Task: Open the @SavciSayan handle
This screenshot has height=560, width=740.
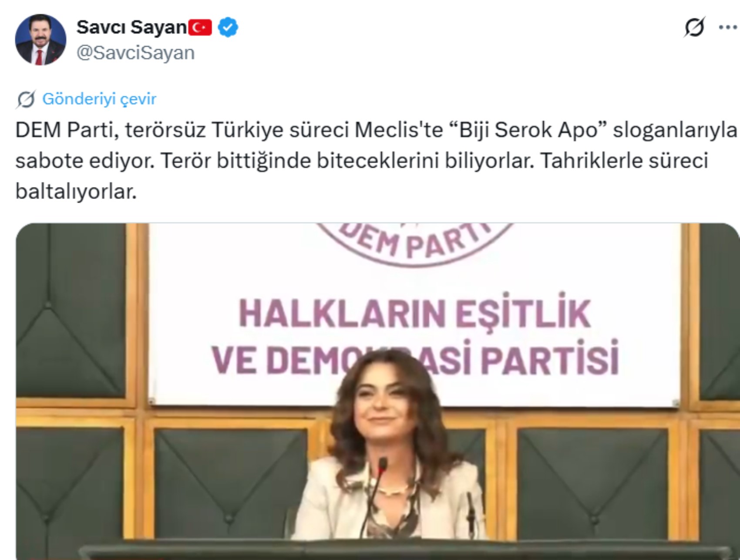Action: (x=135, y=53)
